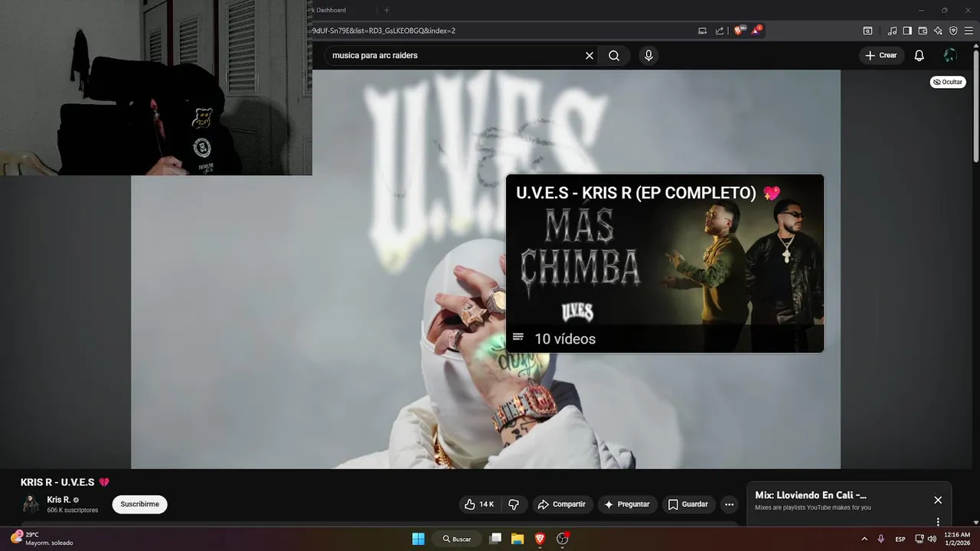980x551 pixels.
Task: Select the Dashboard browser tab
Action: tap(330, 10)
